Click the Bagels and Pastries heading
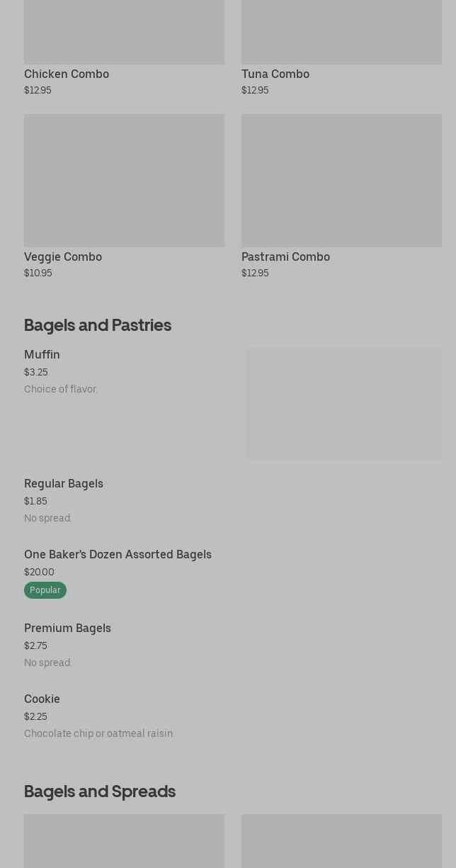 click(x=98, y=325)
